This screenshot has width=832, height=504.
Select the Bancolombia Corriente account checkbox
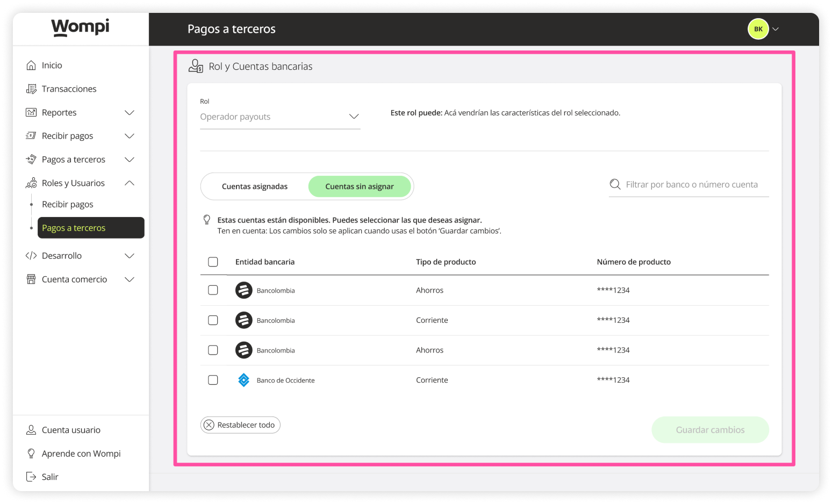click(213, 320)
